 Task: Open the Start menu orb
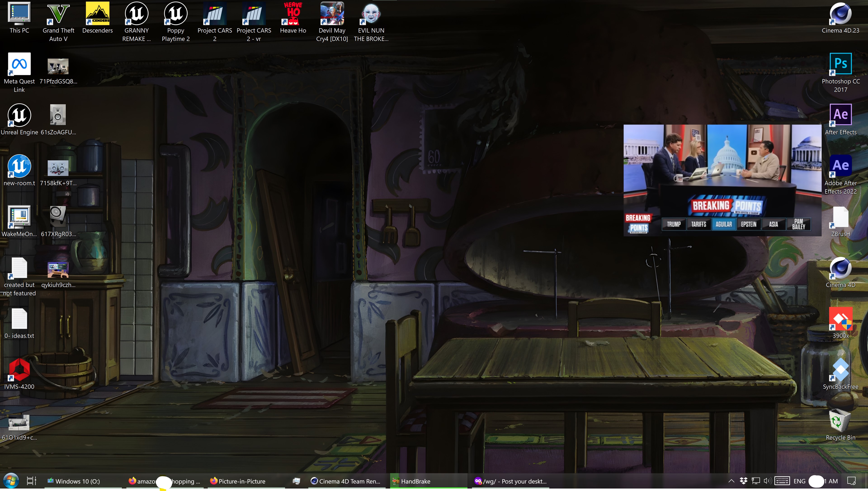coord(11,481)
